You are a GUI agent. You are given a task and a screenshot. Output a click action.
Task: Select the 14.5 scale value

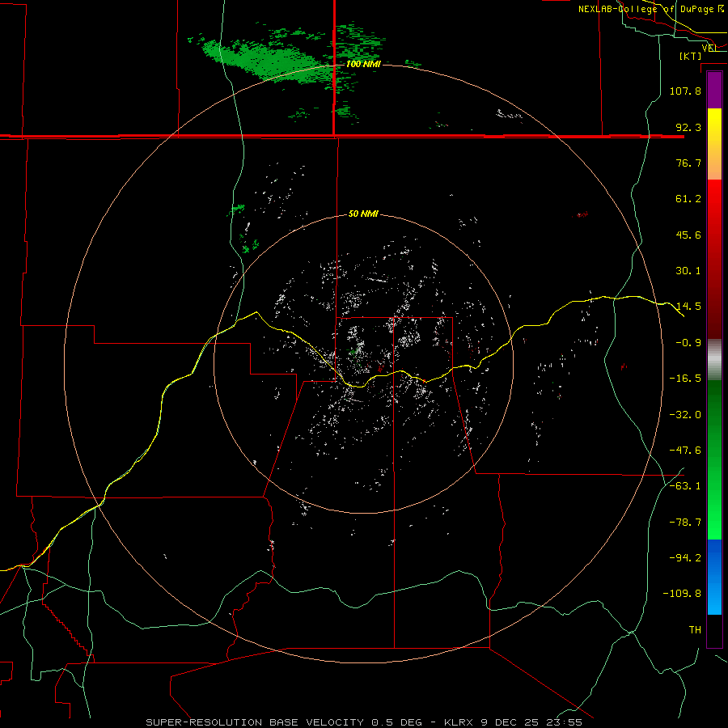tap(688, 307)
